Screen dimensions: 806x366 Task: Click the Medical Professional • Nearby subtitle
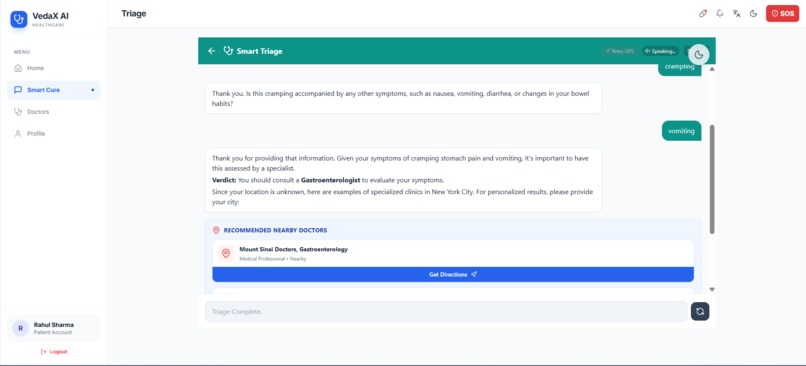coord(272,259)
